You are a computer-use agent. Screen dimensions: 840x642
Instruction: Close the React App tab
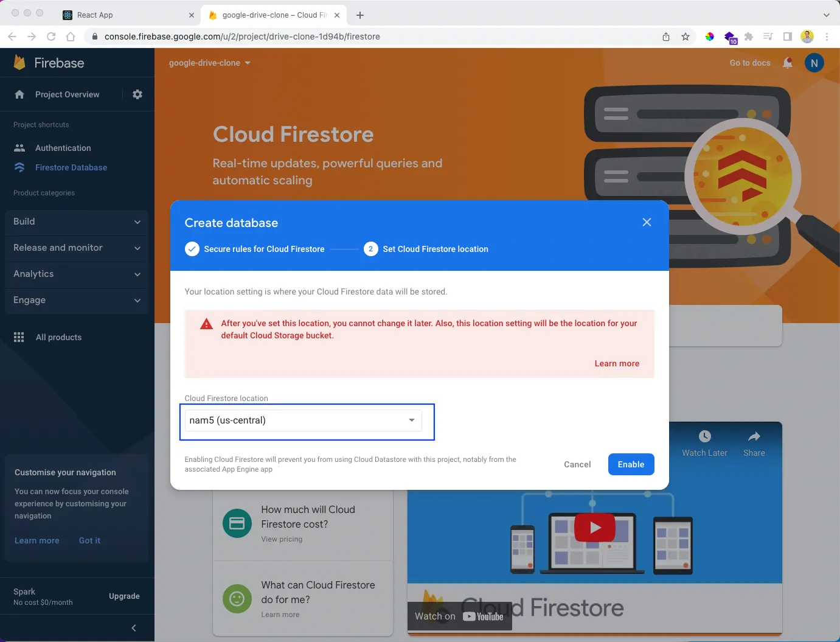(192, 15)
